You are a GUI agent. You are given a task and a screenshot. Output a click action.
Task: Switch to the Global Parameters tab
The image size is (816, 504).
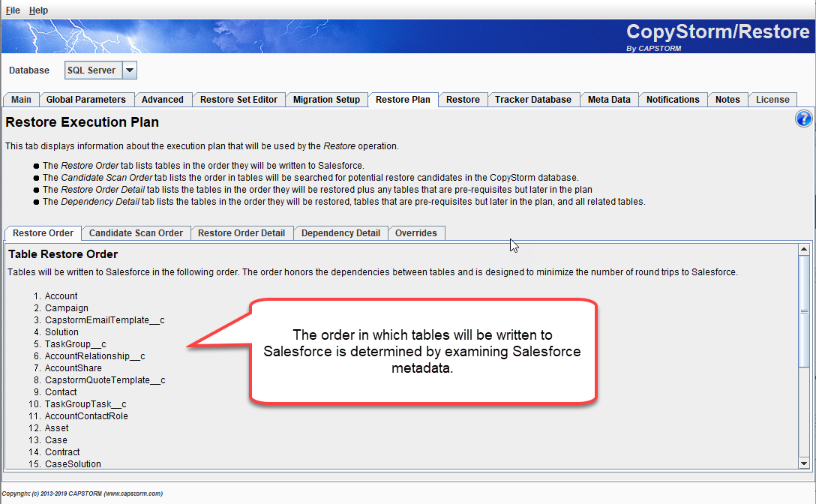pos(85,100)
